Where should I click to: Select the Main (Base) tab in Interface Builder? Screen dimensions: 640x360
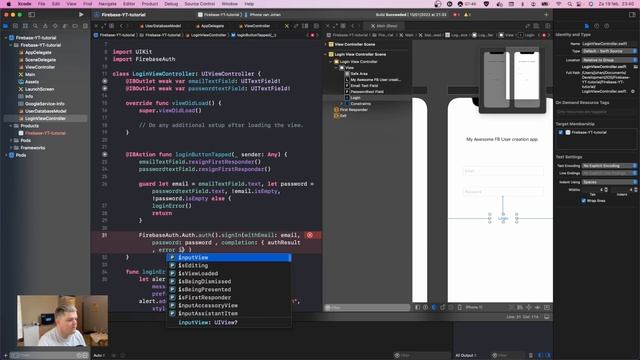(x=384, y=26)
